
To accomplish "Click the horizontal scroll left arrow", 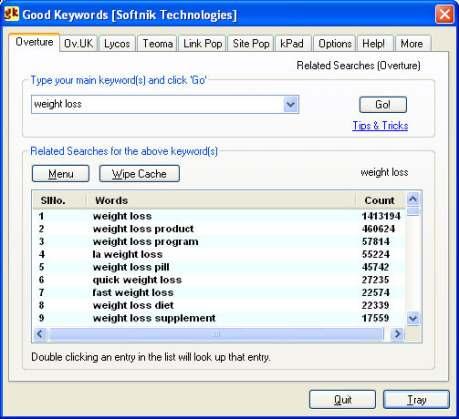I will pyautogui.click(x=40, y=334).
